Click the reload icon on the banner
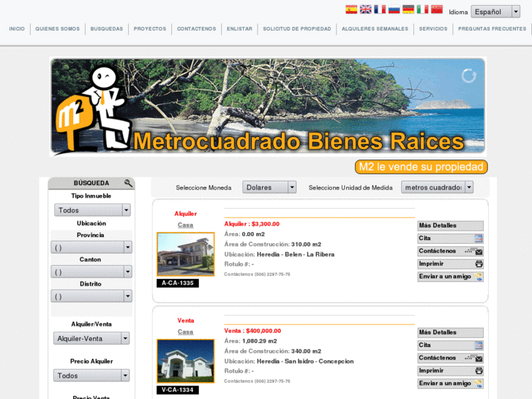 tap(469, 75)
